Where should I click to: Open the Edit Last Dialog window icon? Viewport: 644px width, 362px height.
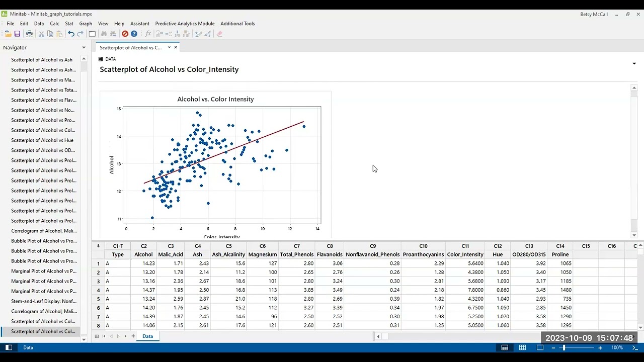pyautogui.click(x=92, y=34)
